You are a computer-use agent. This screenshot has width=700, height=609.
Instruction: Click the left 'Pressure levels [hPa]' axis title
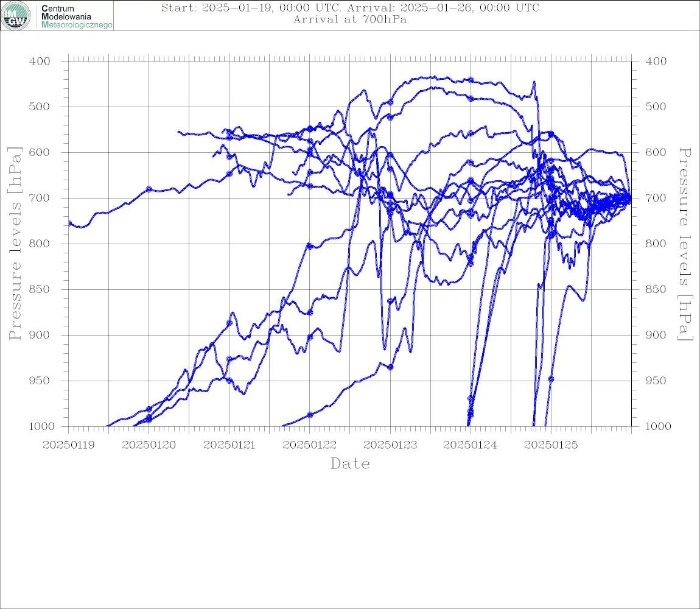(15, 244)
